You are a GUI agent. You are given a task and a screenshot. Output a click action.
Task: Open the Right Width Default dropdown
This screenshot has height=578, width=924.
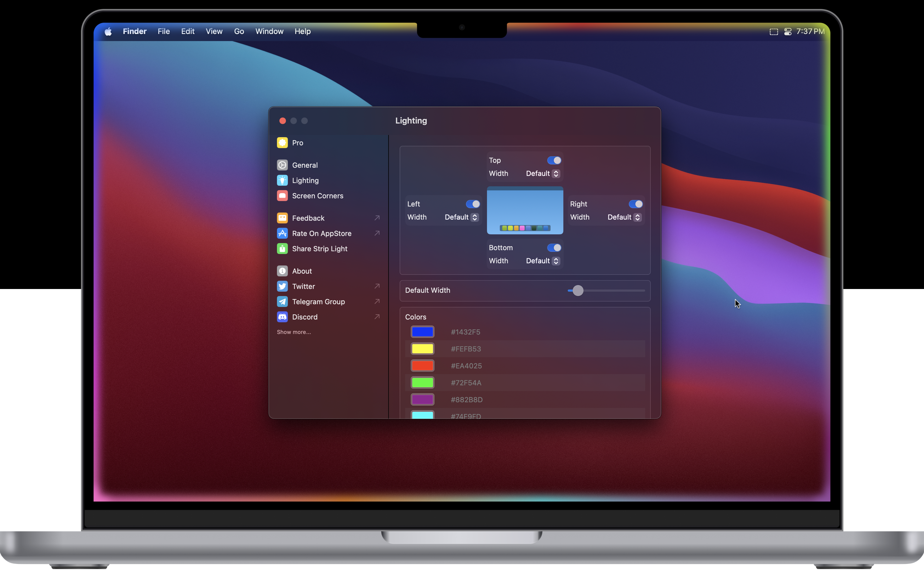(x=624, y=217)
